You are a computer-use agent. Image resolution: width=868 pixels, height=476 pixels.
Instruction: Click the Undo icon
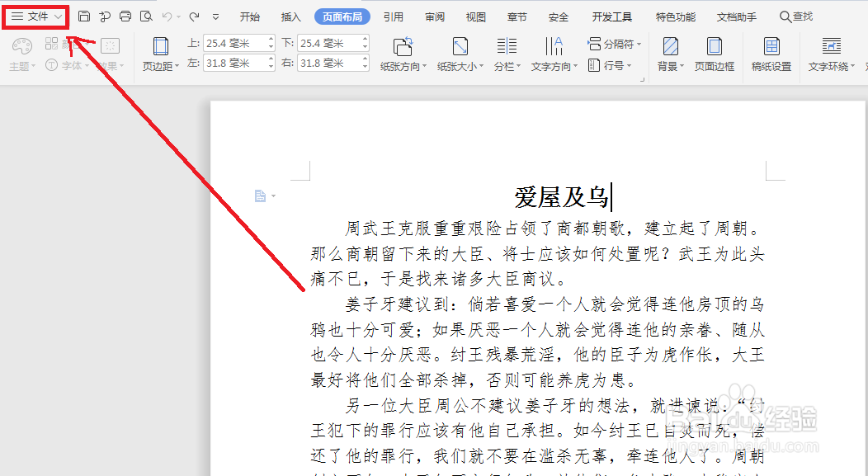click(167, 15)
